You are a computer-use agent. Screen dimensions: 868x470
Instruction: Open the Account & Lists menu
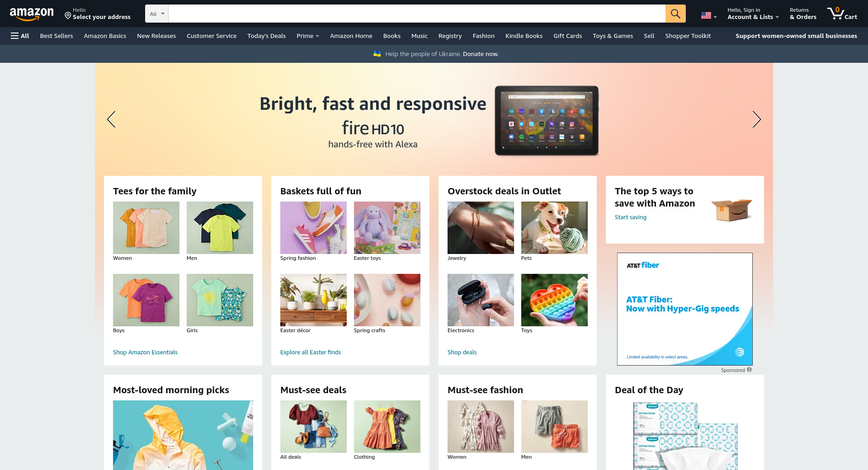[753, 14]
